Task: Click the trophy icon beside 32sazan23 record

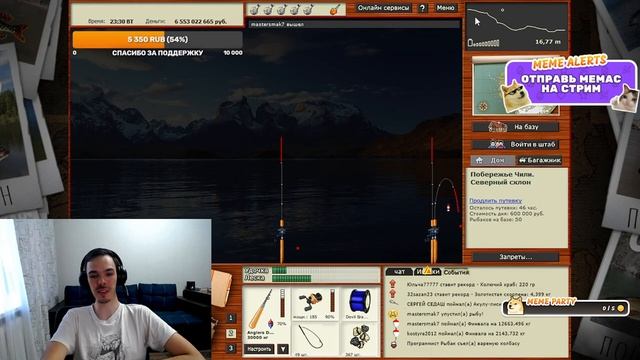Action: (x=393, y=294)
